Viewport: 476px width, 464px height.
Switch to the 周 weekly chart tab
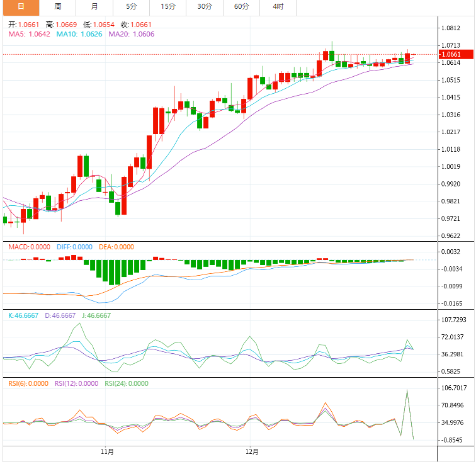(x=58, y=7)
